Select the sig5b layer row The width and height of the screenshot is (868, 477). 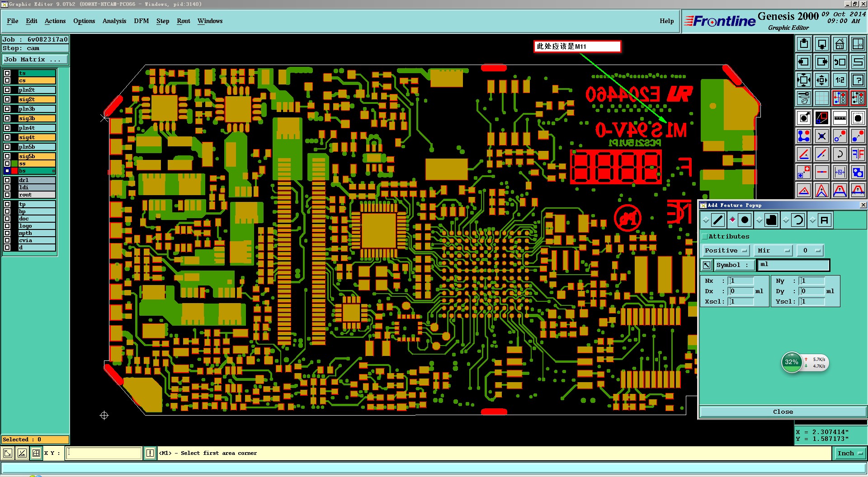[x=37, y=156]
